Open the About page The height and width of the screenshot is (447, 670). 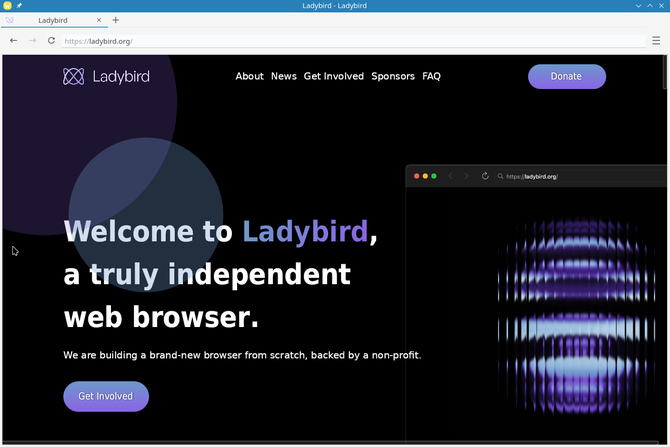(250, 76)
